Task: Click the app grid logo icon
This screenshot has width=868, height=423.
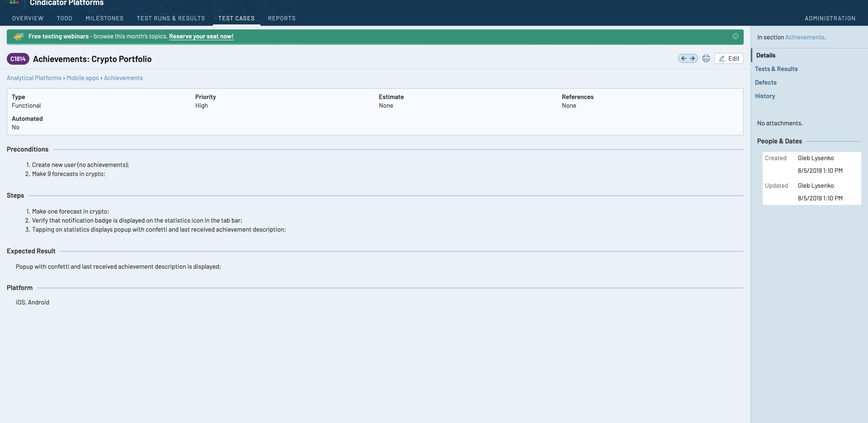Action: (14, 2)
